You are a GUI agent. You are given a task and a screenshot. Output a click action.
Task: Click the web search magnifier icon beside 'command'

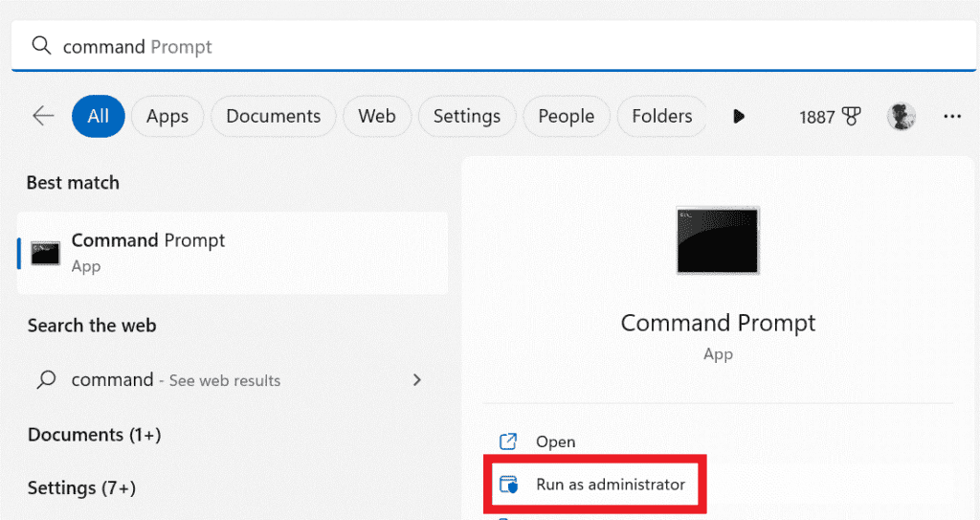[46, 380]
